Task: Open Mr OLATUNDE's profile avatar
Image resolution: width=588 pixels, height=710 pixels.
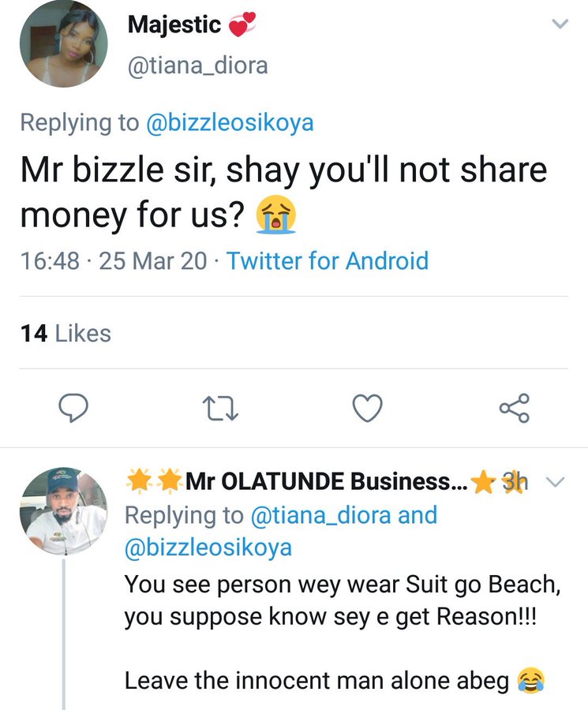Action: [63, 511]
